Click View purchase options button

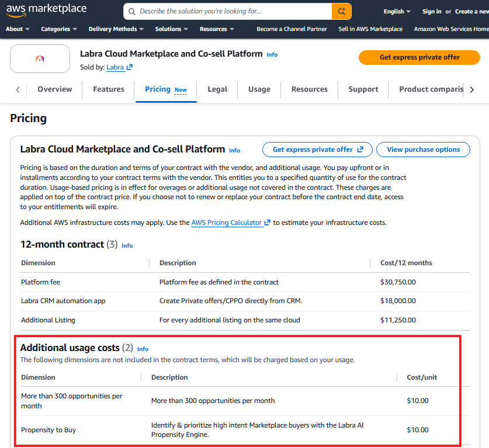click(x=423, y=150)
